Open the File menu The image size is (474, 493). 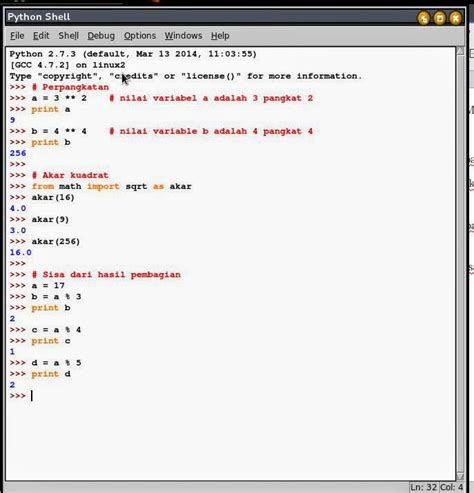tap(17, 36)
